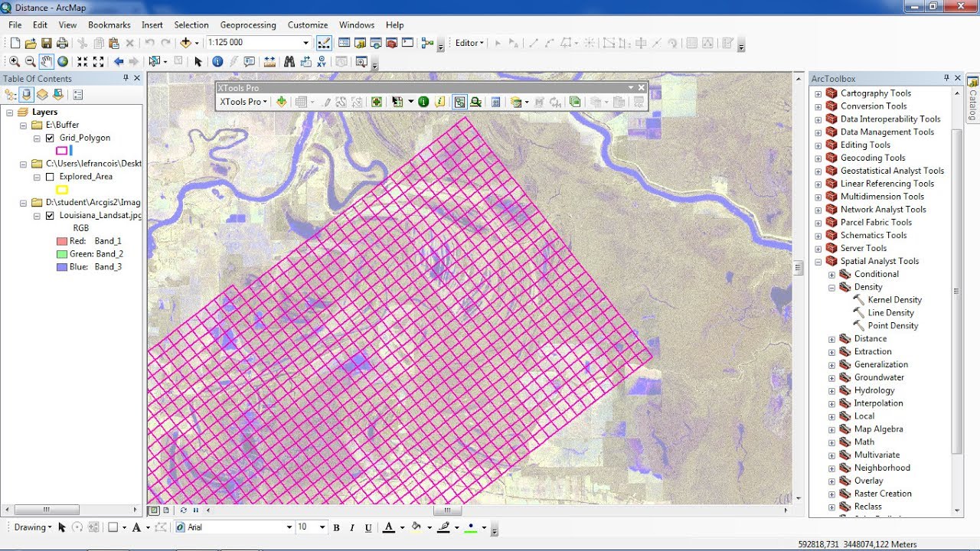Open the Editor dropdown menu

coord(469,43)
